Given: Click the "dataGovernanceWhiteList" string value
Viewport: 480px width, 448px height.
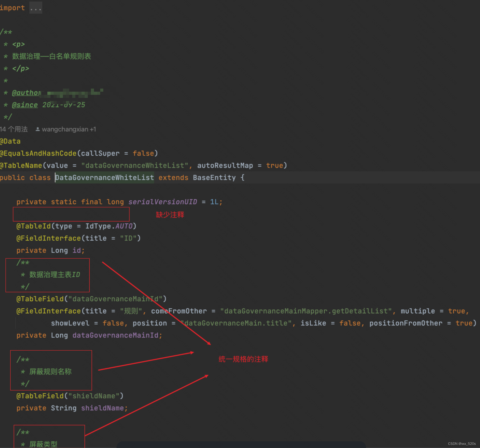Looking at the screenshot, I should tap(135, 165).
